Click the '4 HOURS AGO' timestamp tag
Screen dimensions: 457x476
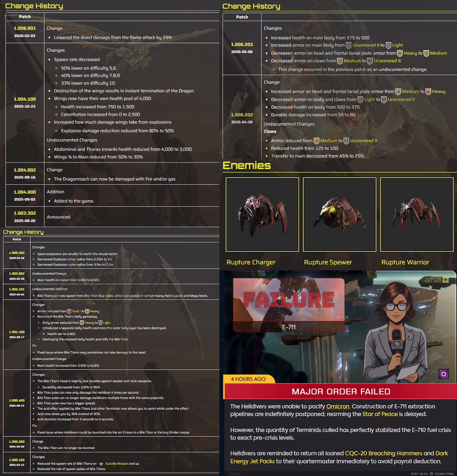(248, 379)
